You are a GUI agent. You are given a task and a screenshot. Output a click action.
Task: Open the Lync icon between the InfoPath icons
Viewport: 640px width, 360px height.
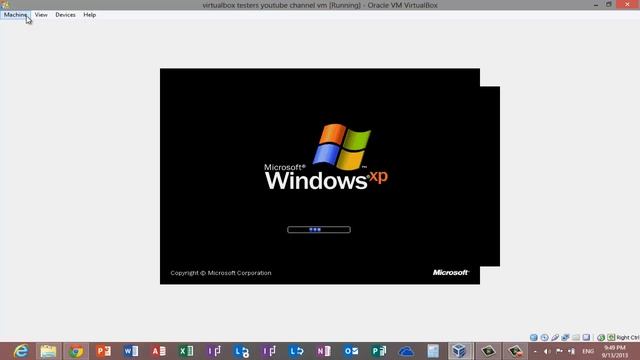[241, 351]
